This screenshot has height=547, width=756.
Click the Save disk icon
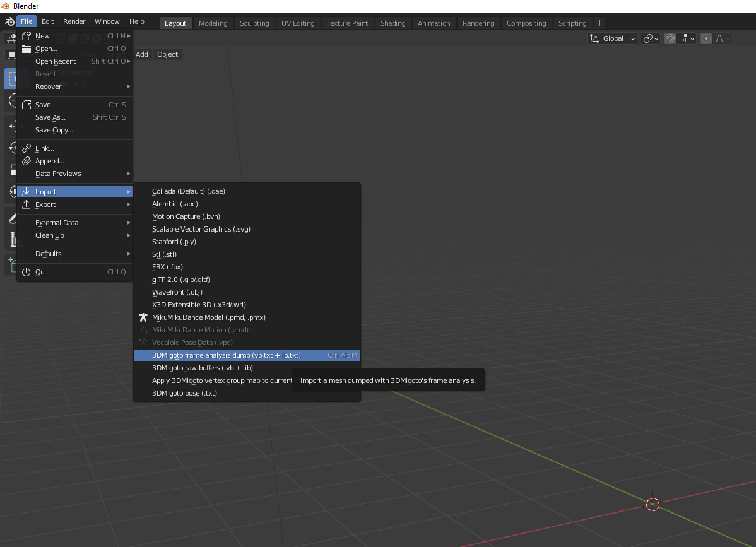pos(27,105)
